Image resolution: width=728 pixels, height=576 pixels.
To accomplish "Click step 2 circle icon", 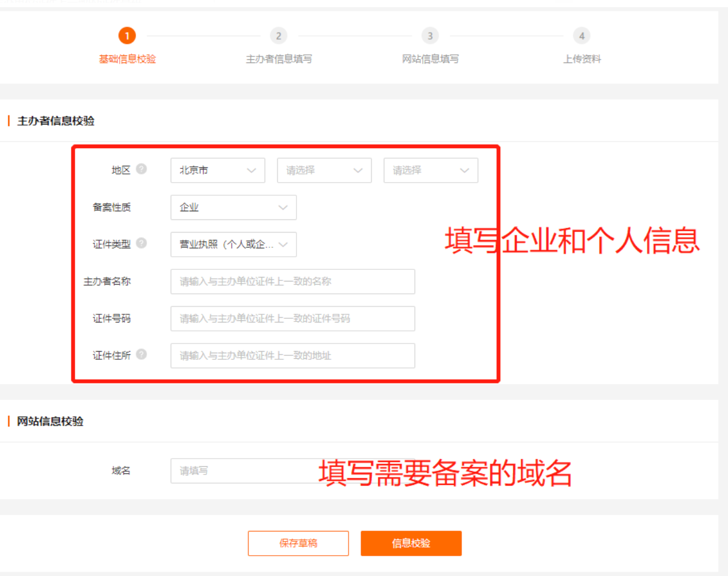I will 278,36.
